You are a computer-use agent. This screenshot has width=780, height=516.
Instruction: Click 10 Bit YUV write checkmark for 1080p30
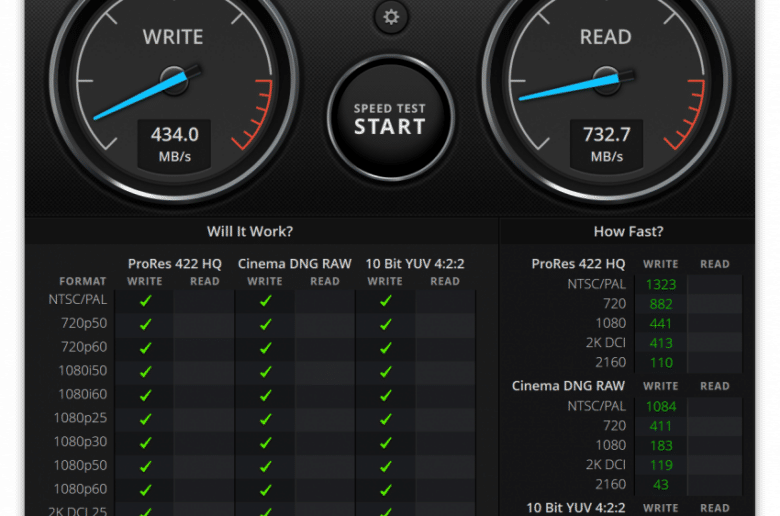(x=386, y=442)
